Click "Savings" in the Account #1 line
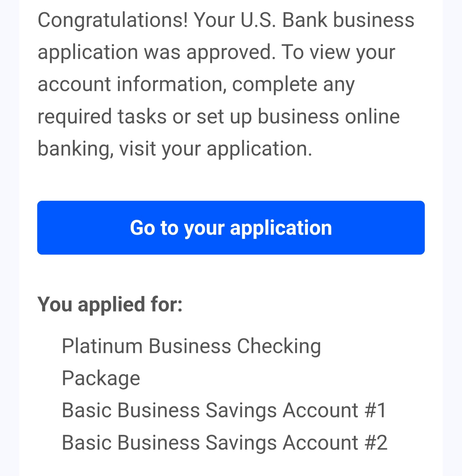462x476 pixels. pyautogui.click(x=241, y=410)
